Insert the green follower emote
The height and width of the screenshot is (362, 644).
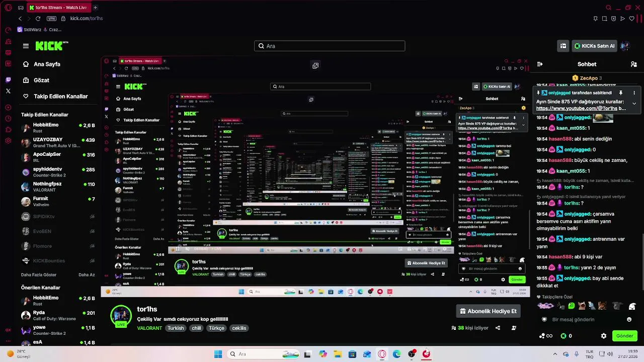tap(572, 306)
